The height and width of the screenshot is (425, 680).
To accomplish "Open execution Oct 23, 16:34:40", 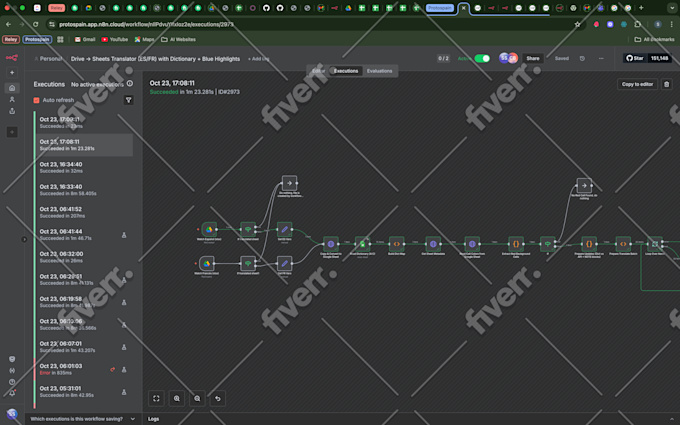I will pyautogui.click(x=85, y=167).
